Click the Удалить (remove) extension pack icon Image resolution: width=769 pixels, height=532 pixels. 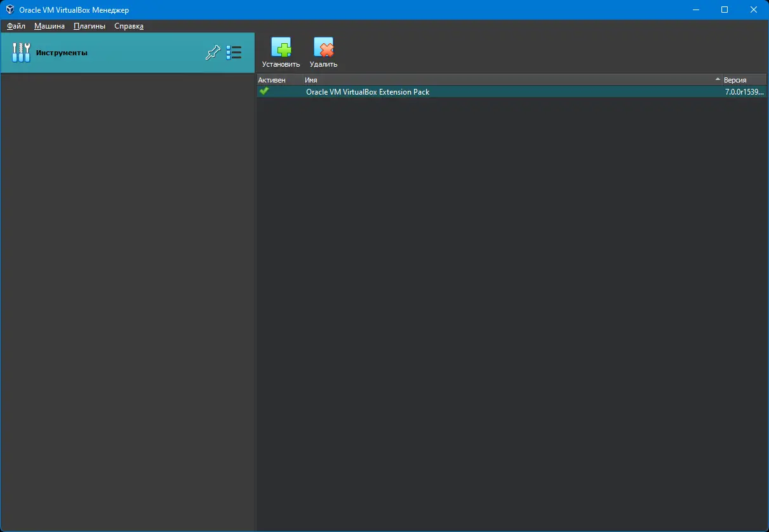point(323,48)
